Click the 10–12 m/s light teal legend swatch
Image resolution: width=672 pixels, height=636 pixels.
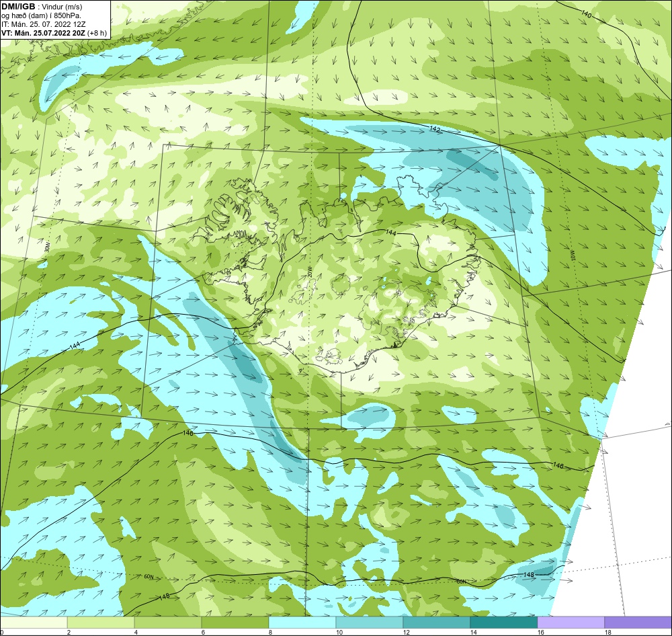point(370,622)
